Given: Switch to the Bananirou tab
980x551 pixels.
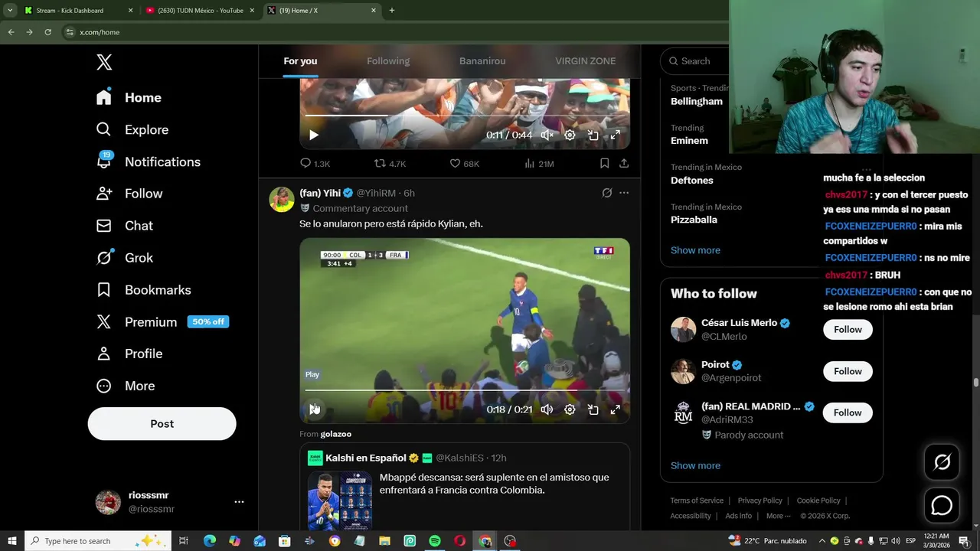Looking at the screenshot, I should [x=482, y=61].
